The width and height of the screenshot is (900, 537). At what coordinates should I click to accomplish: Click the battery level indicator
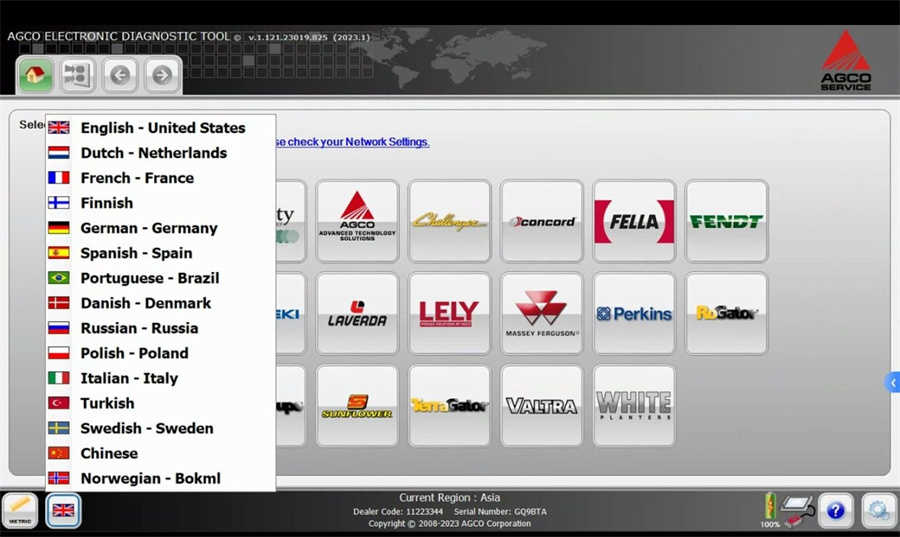770,507
